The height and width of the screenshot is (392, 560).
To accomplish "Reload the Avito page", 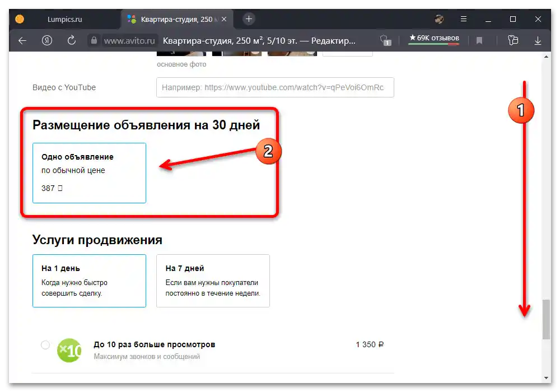I will tap(72, 40).
